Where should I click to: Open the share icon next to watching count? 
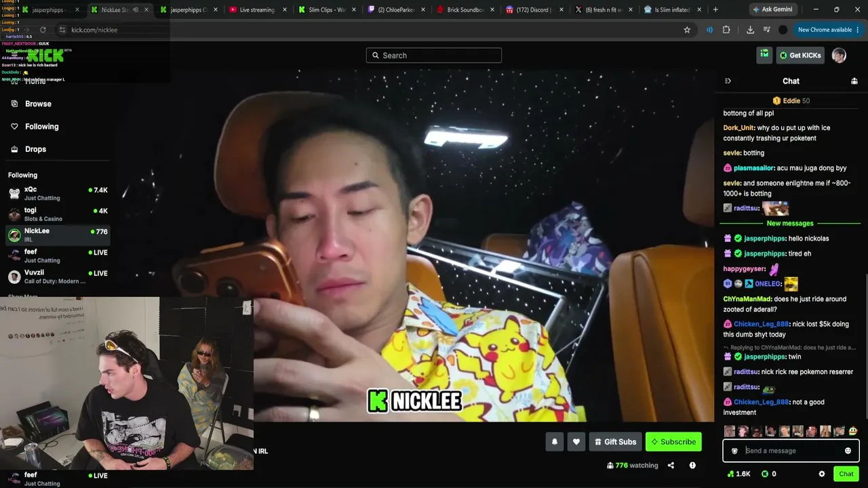click(671, 466)
